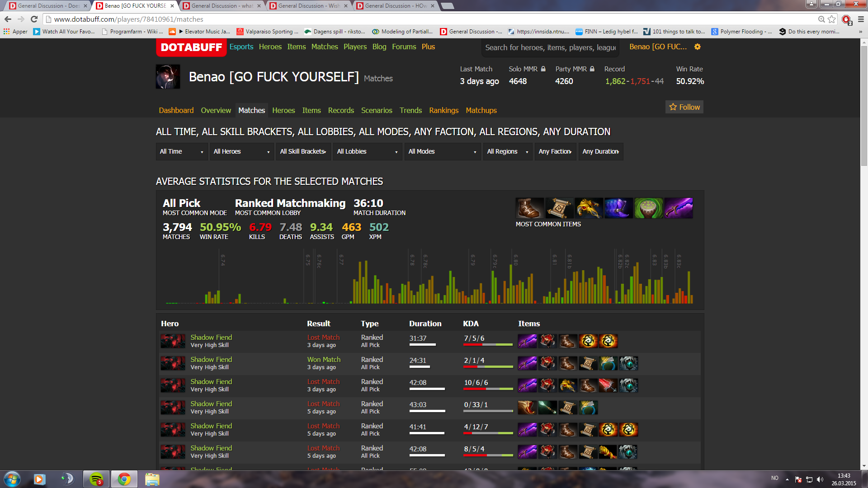This screenshot has height=488, width=868.
Task: Open media player icon in taskbar
Action: pos(39,479)
